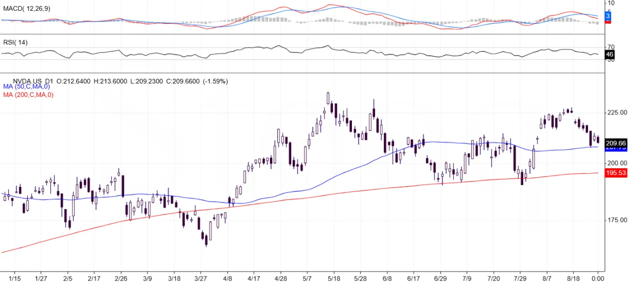644x285 pixels.
Task: Click the 6/29 date on time axis
Action: click(440, 278)
